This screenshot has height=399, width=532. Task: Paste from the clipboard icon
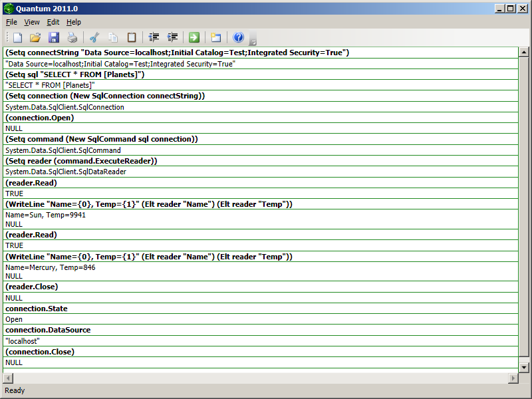click(131, 37)
